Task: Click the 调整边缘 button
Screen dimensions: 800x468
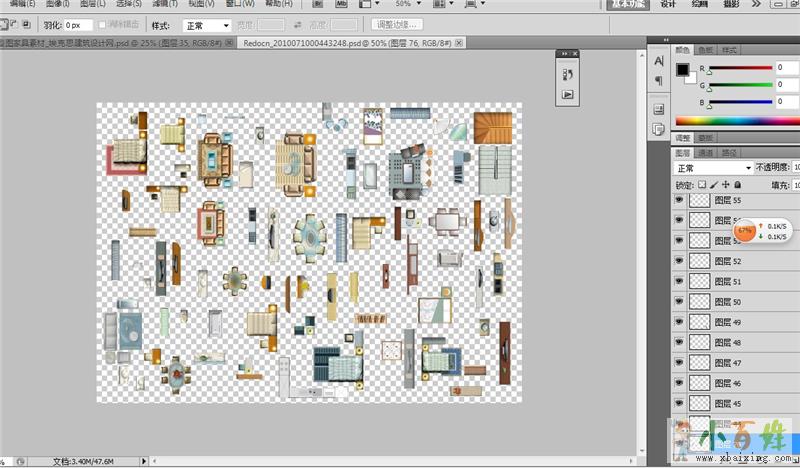Action: pyautogui.click(x=397, y=24)
